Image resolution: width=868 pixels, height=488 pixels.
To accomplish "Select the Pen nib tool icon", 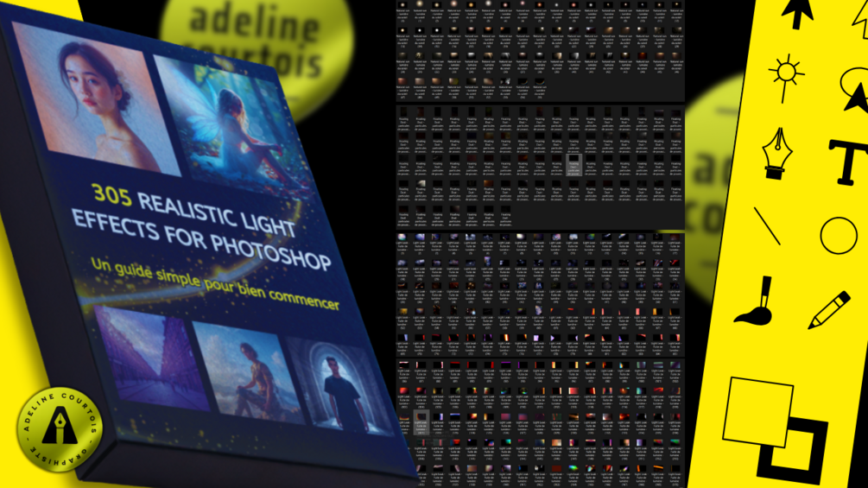I will click(776, 153).
